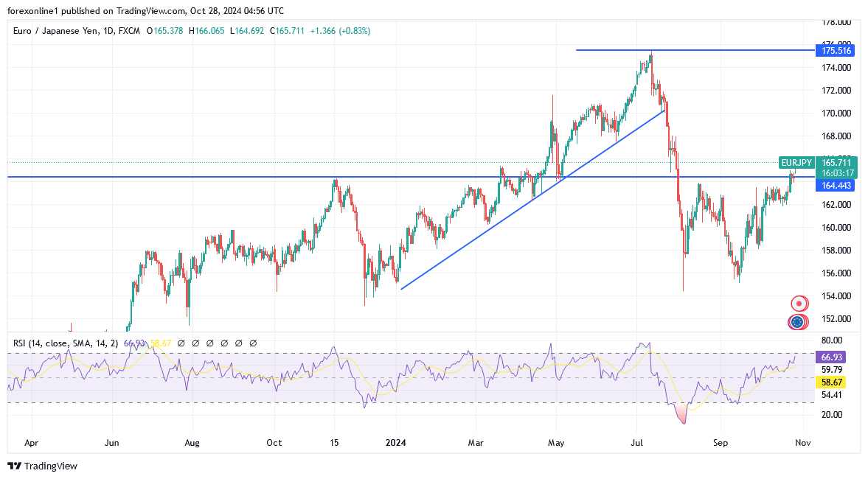Screen dimensions: 868x479
Task: Click the Aug label on time axis
Action: pos(192,443)
